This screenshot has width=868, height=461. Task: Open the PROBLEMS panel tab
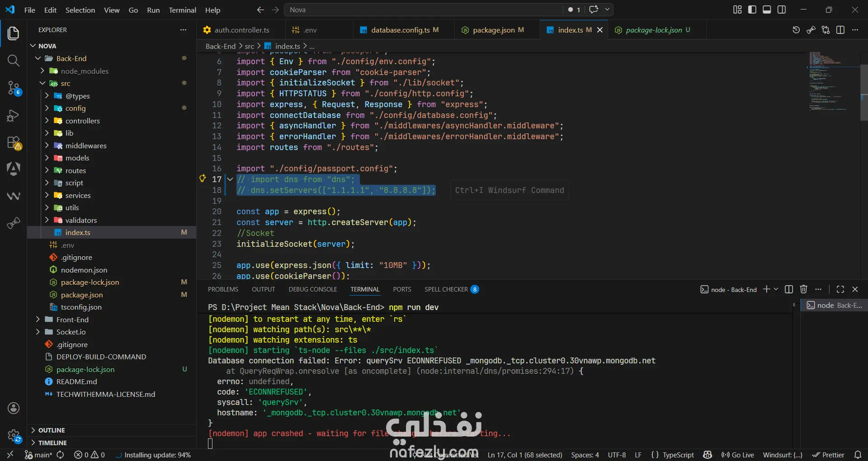223,289
